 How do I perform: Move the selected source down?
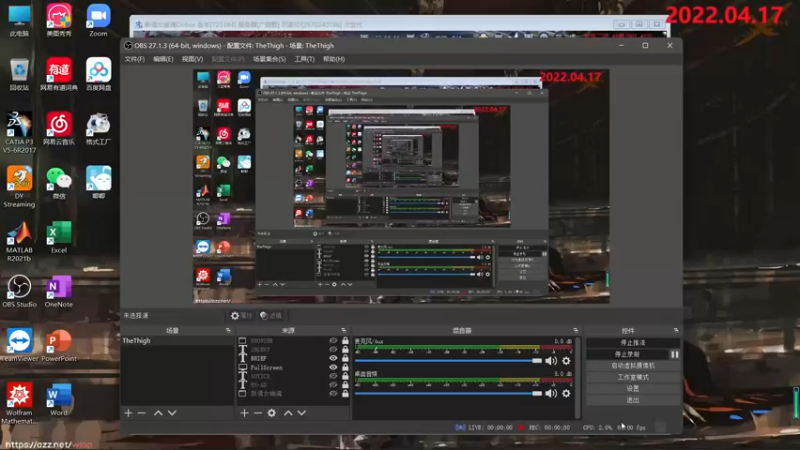[x=302, y=413]
